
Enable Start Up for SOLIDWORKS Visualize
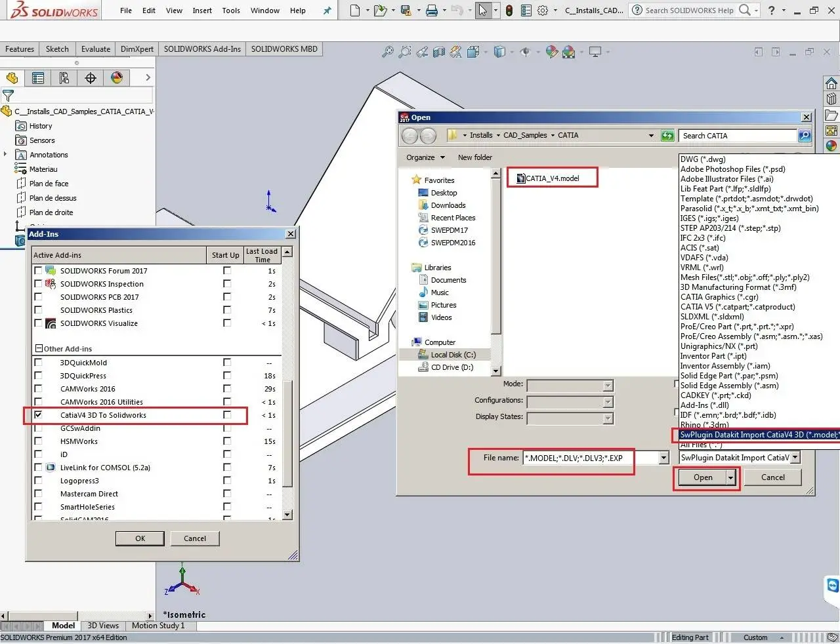click(227, 323)
